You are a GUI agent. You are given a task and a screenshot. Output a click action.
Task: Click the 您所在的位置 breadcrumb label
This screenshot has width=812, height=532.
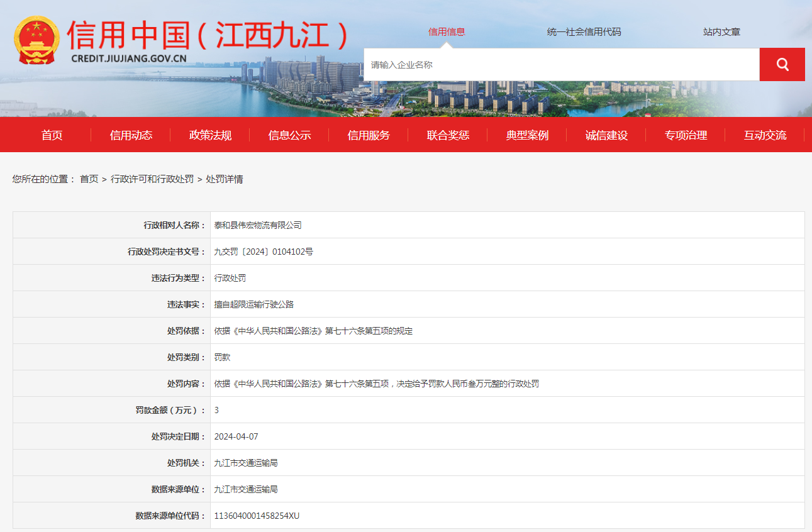43,179
